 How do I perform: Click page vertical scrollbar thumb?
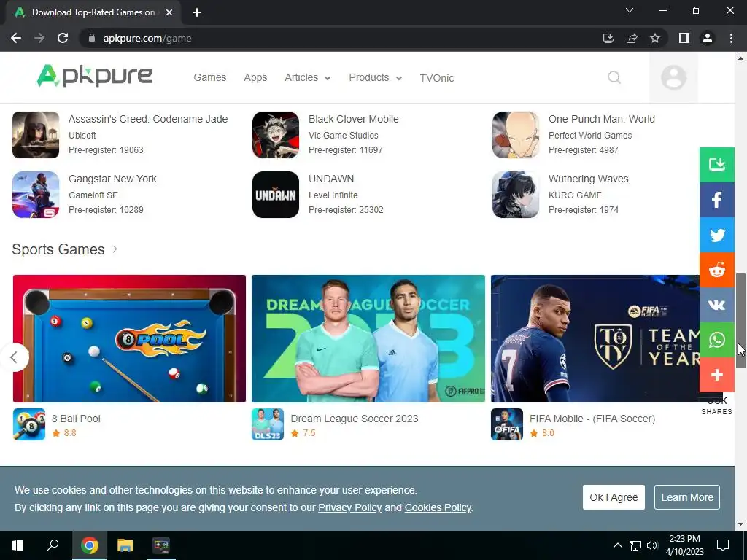click(x=740, y=321)
